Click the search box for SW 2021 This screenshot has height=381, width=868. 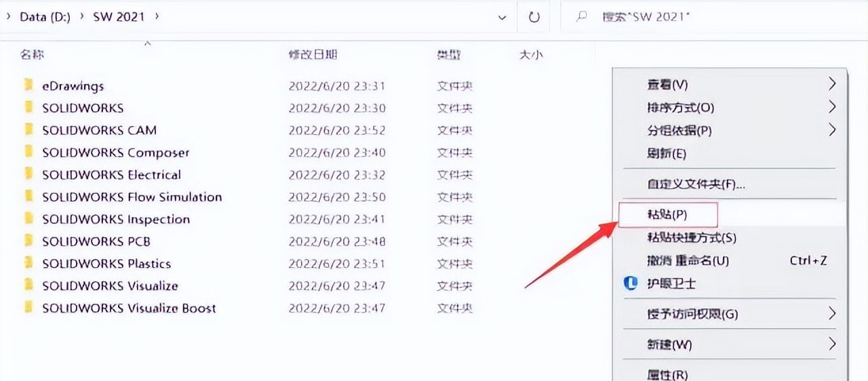tap(714, 17)
